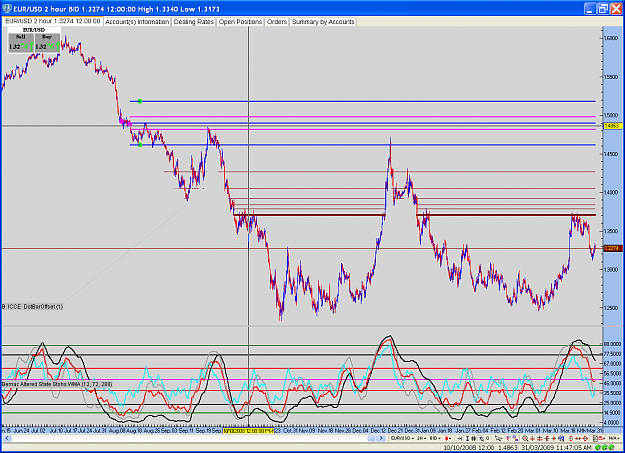The height and width of the screenshot is (453, 625).
Task: Click the 1.3274 current price label on axis
Action: pos(612,248)
